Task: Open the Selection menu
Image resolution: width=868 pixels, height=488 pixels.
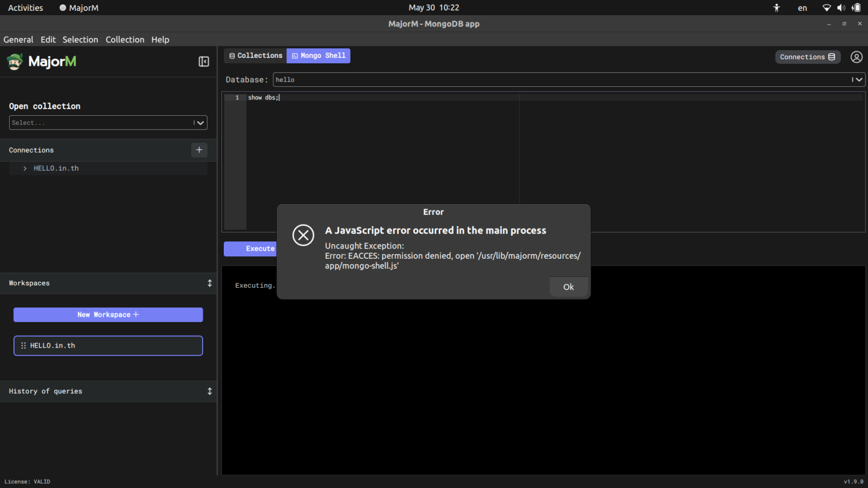Action: [x=80, y=40]
